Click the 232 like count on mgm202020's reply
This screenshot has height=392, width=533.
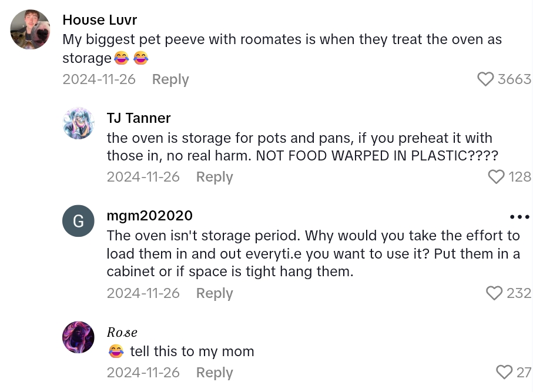[518, 293]
